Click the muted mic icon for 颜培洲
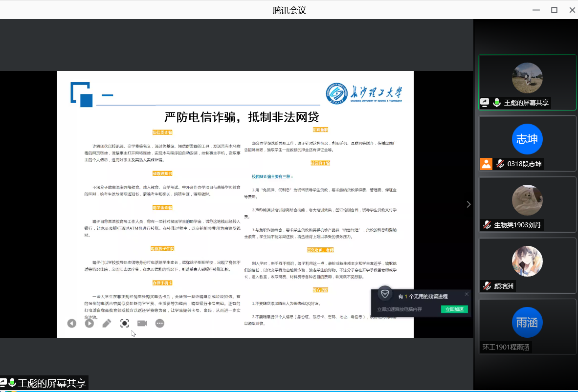 coord(487,286)
